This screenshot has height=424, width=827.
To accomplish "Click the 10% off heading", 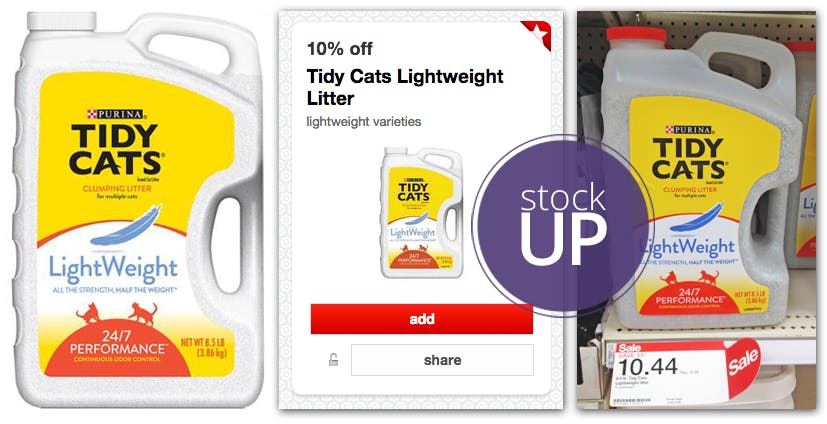I will [340, 49].
